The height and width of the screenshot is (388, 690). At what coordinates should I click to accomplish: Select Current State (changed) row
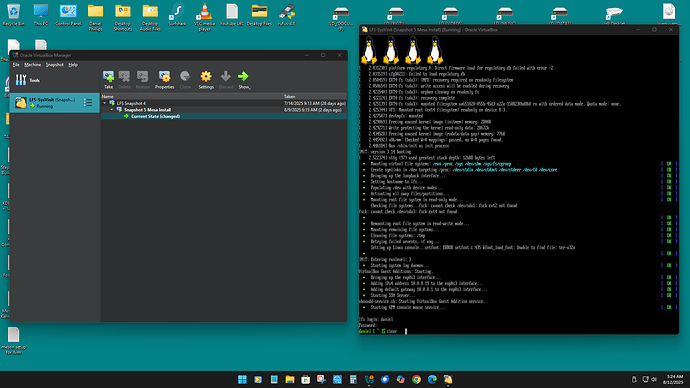(224, 116)
